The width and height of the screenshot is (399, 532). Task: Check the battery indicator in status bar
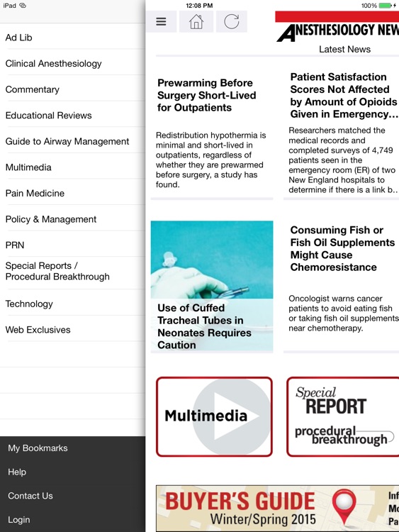coord(385,6)
